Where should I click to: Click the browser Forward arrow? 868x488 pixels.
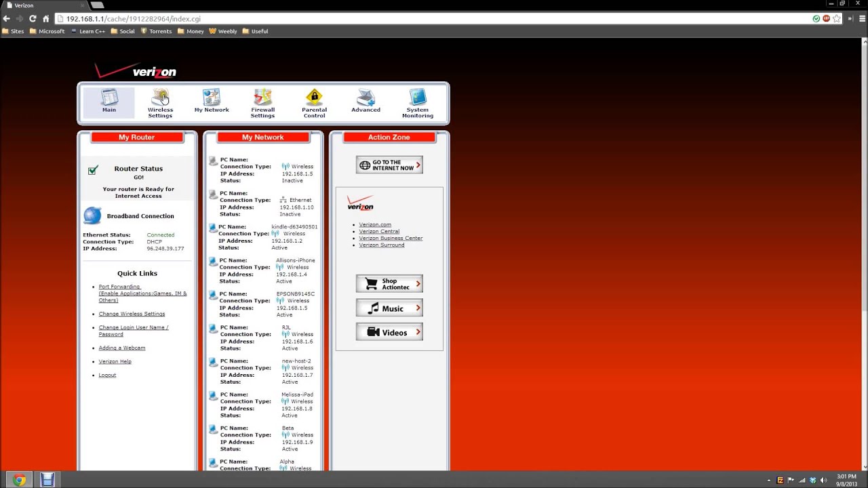tap(20, 18)
